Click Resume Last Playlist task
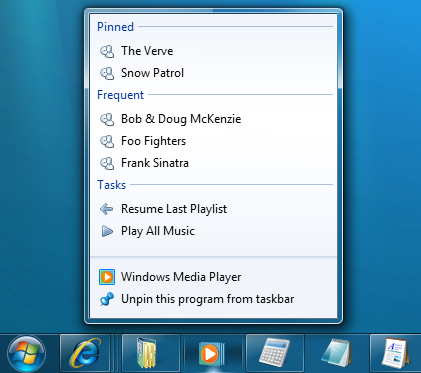The image size is (421, 373). [x=213, y=209]
